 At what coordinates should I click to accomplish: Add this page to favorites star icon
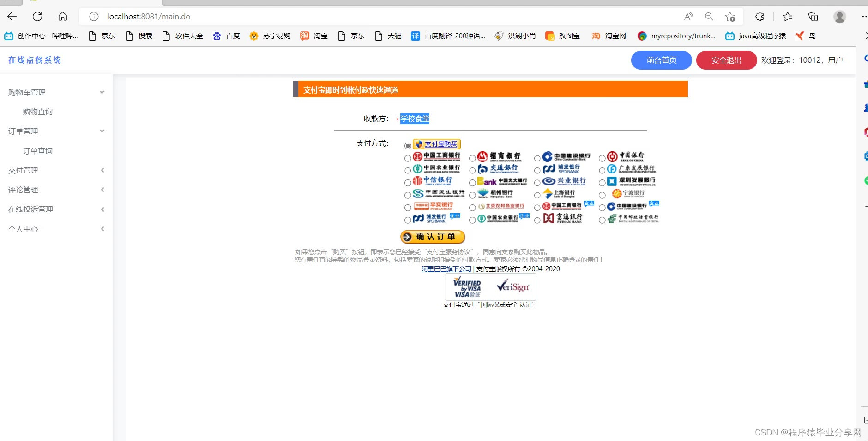[730, 17]
